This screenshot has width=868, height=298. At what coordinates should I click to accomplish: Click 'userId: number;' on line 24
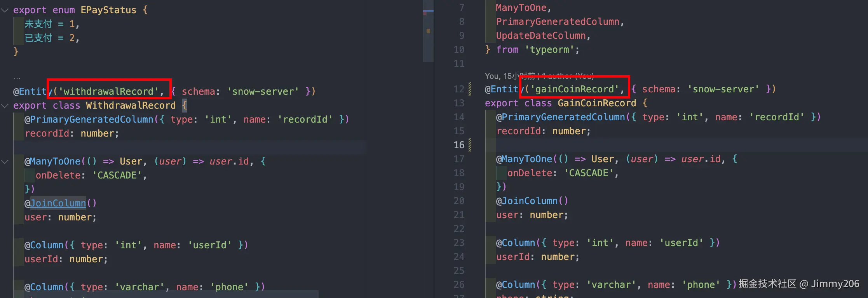[538, 257]
